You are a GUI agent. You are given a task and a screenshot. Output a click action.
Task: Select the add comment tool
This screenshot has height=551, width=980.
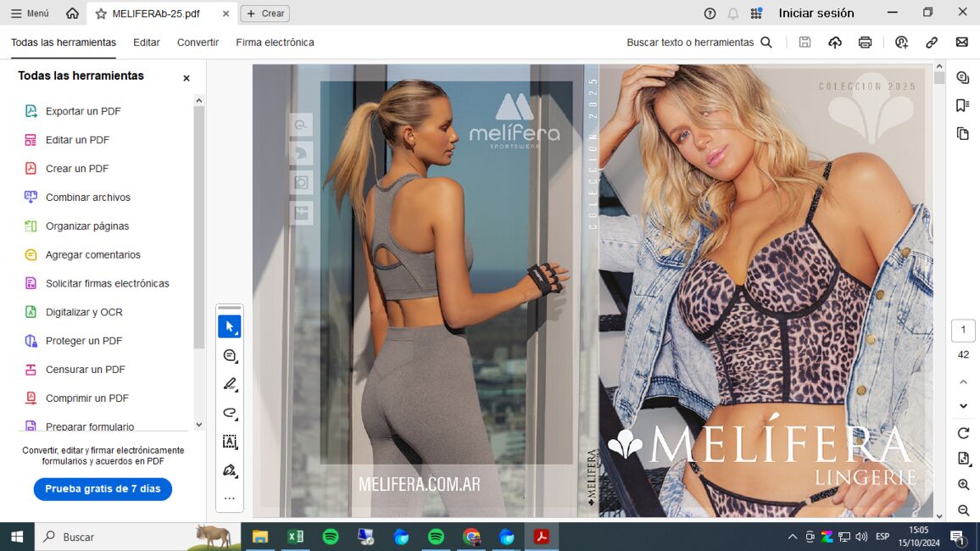[x=230, y=355]
